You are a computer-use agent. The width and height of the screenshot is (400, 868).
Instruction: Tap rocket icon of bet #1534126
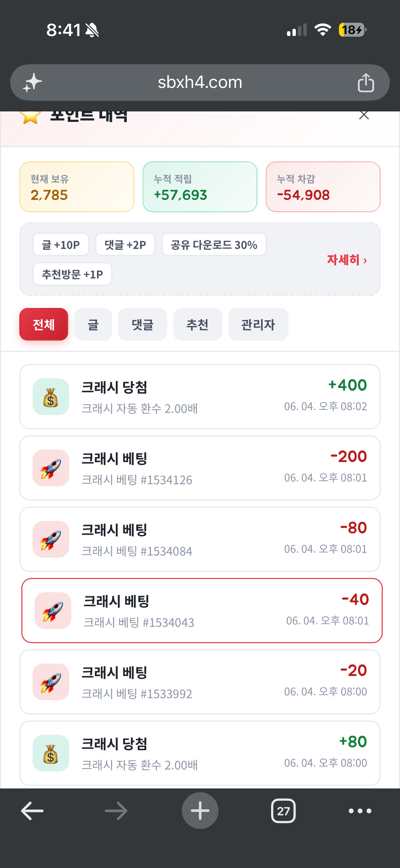51,468
